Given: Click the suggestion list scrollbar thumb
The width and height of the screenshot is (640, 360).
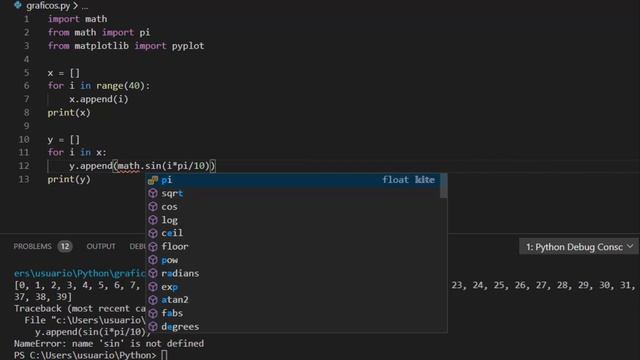Looking at the screenshot, I should click(443, 186).
